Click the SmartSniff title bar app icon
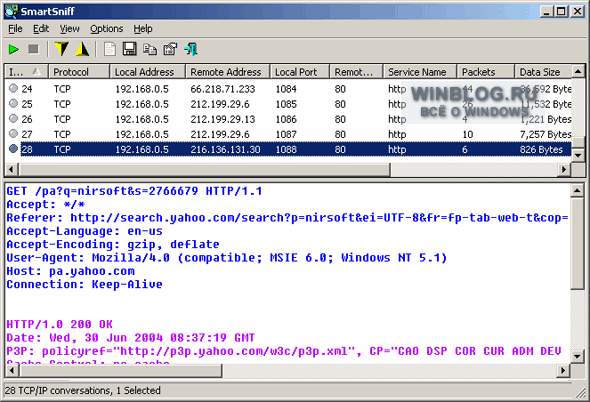This screenshot has width=590, height=402. [11, 11]
